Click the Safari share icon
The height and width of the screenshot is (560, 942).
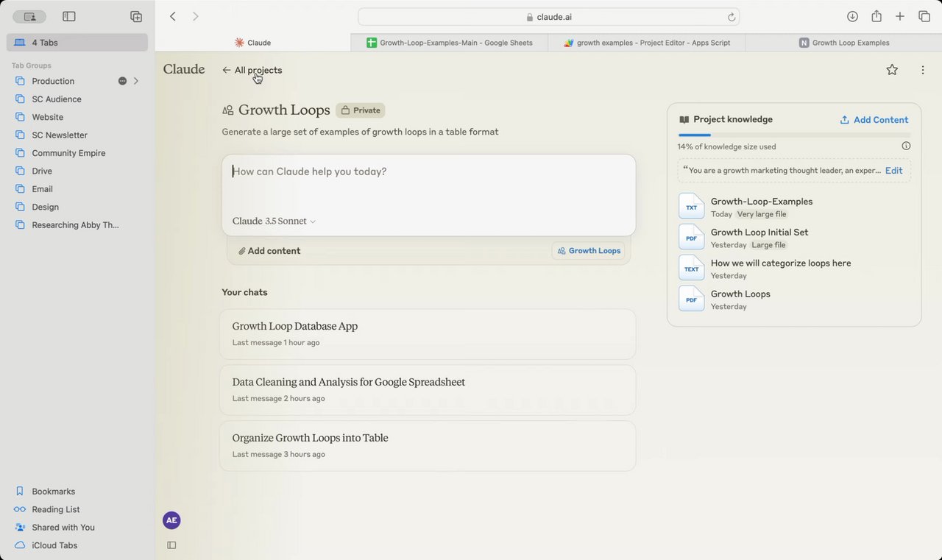pos(877,16)
